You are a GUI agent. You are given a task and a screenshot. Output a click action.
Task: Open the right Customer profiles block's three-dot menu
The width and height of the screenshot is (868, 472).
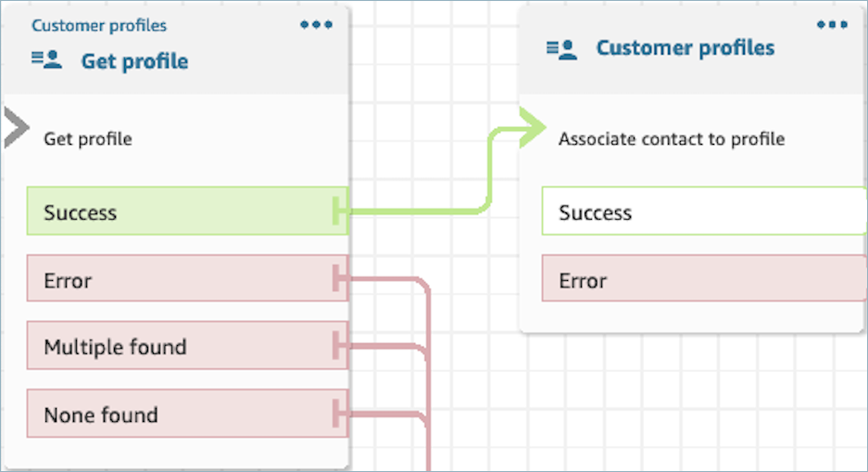831,25
